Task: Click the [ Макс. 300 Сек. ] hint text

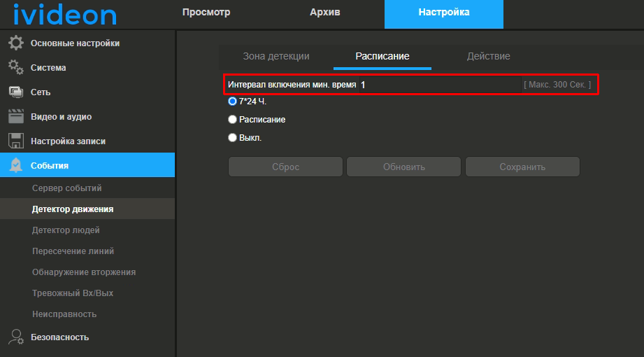Action: pyautogui.click(x=557, y=85)
